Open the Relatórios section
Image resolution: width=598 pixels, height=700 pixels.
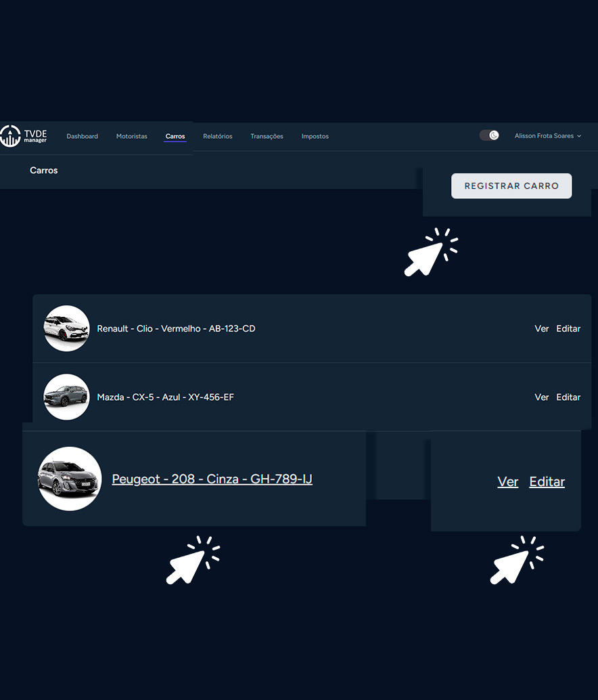(x=217, y=136)
